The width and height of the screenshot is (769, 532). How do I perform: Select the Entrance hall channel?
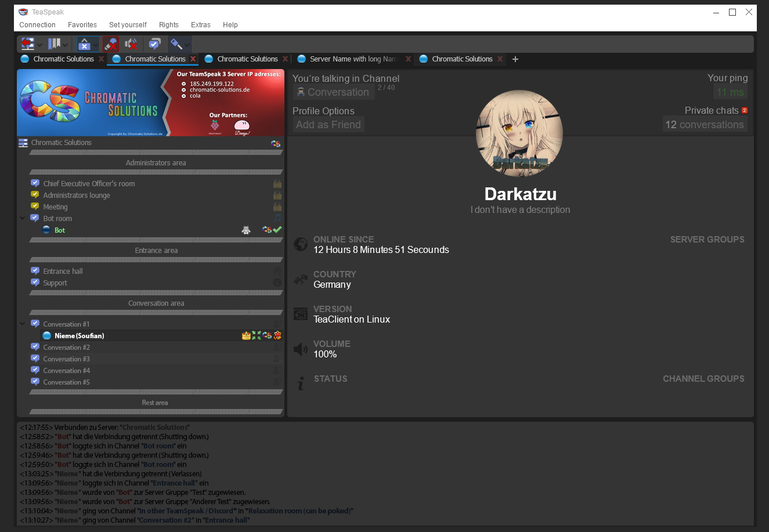pyautogui.click(x=150, y=272)
